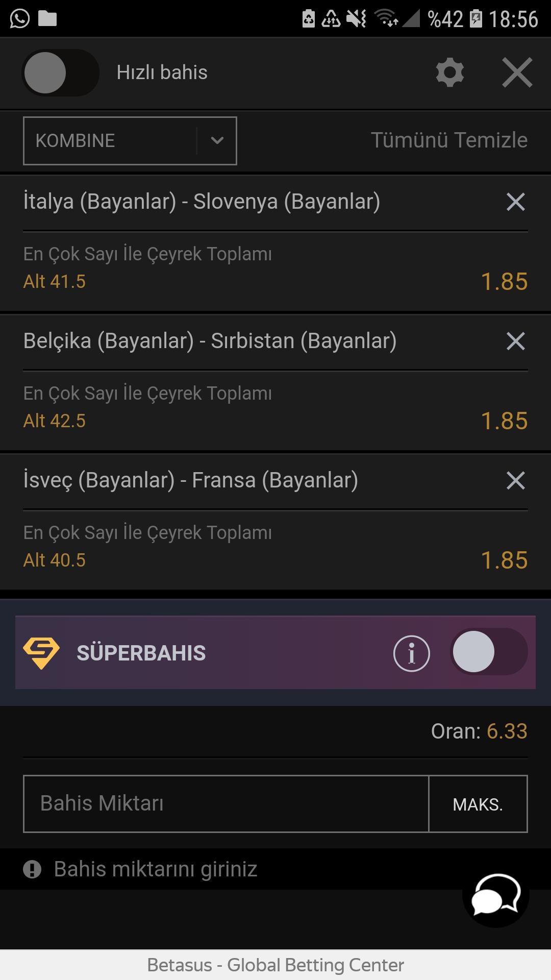Expand the KOMBINE dropdown arrow
551x980 pixels.
(217, 140)
